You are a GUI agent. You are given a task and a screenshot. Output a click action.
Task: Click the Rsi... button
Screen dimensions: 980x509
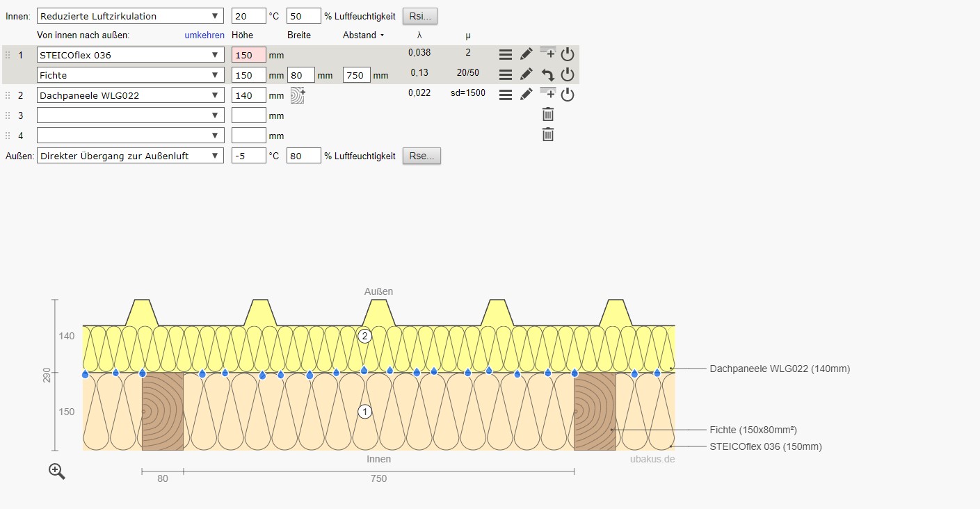(x=420, y=16)
